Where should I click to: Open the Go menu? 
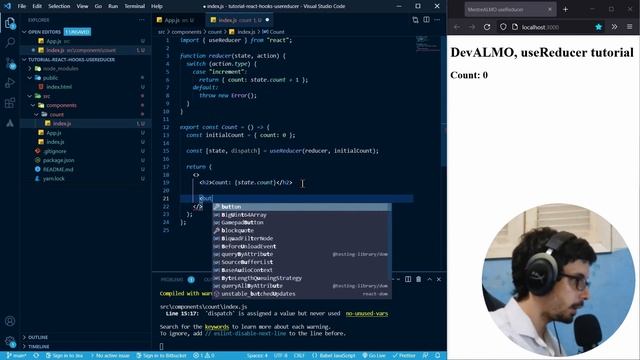(98, 6)
